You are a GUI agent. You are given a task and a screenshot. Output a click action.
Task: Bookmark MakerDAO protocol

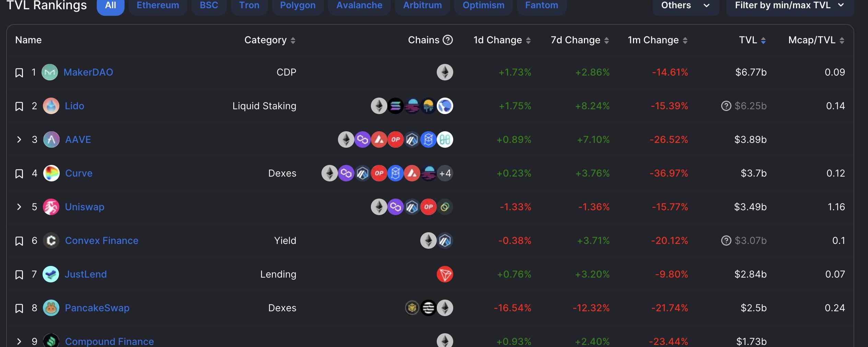pos(19,72)
